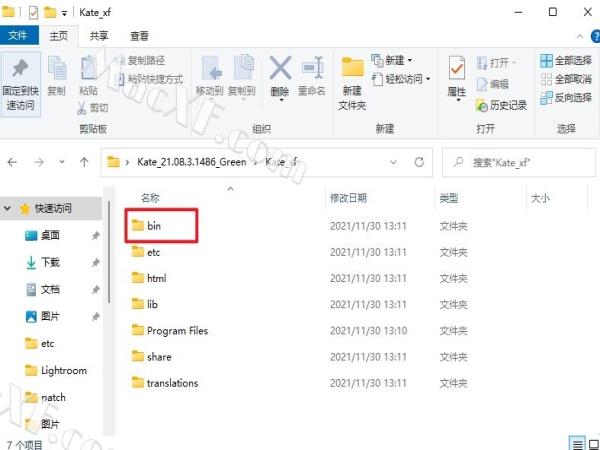Switch to Share (共享) tab
This screenshot has height=450, width=600.
coord(99,36)
